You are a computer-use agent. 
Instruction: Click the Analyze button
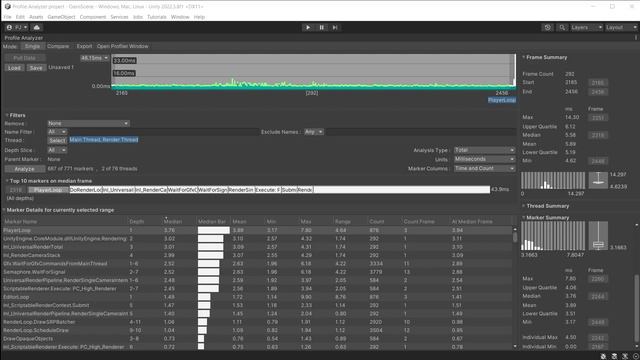[x=24, y=169]
